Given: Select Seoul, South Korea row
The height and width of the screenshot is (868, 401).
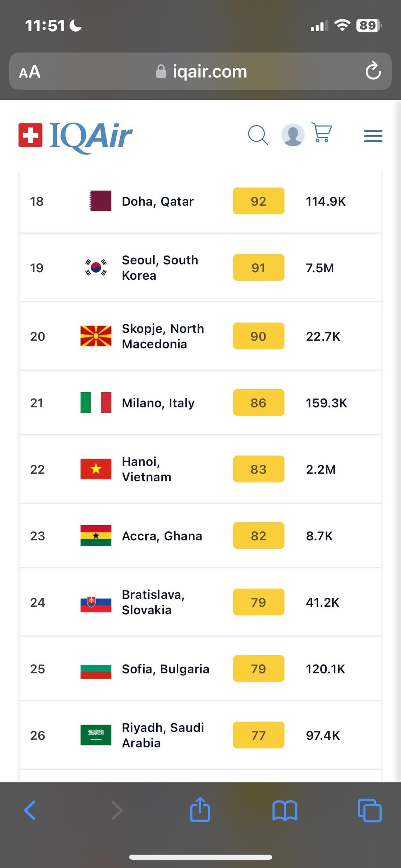Looking at the screenshot, I should [200, 268].
